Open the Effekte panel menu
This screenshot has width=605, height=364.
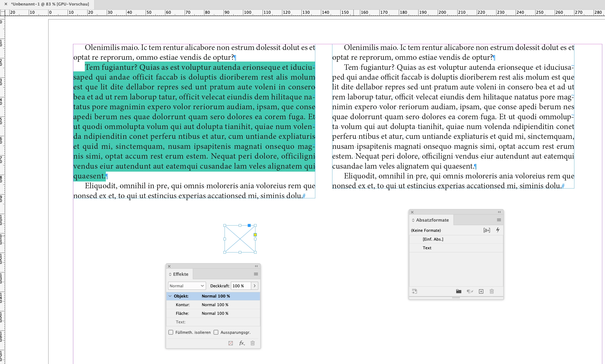tap(256, 274)
